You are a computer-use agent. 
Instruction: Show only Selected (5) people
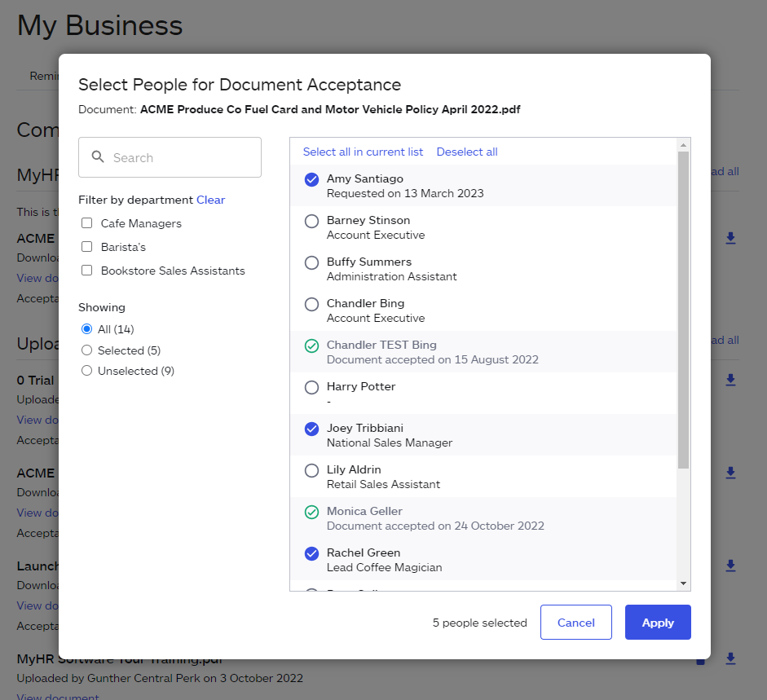(x=86, y=350)
